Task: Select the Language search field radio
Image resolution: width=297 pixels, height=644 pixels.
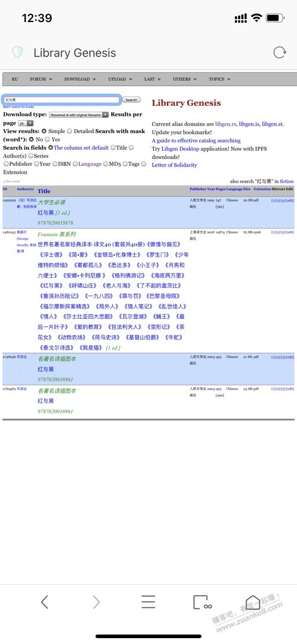Action: tap(75, 164)
